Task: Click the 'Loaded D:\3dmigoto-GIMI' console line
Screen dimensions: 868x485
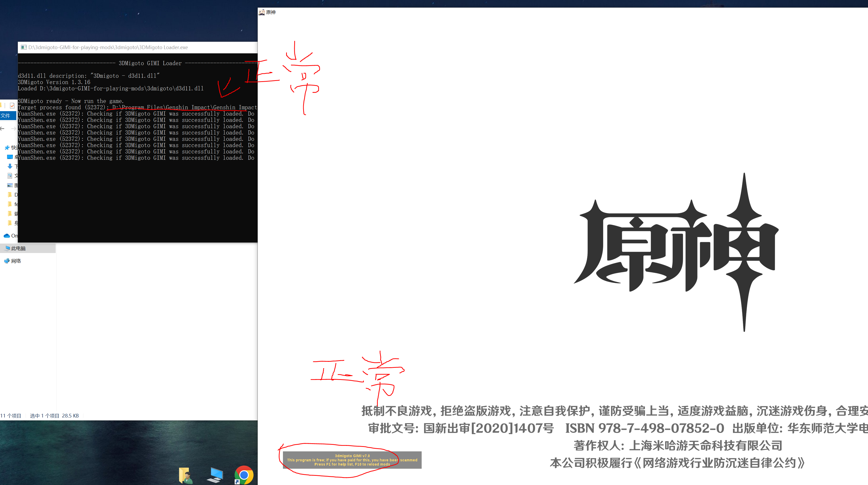Action: 111,88
